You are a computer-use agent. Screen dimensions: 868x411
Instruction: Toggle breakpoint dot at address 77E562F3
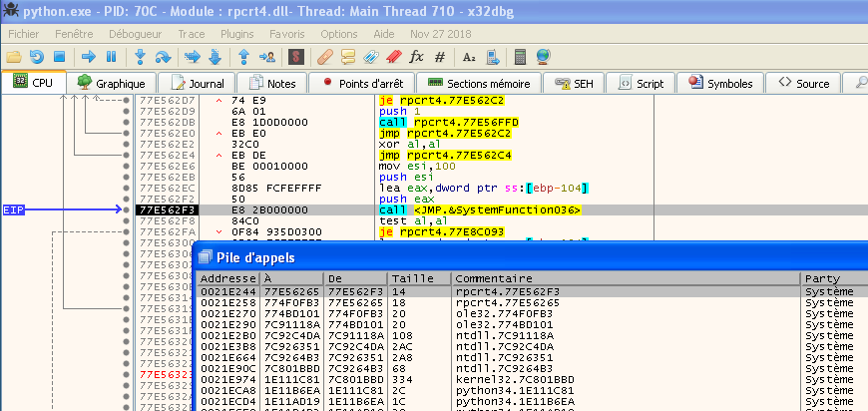pyautogui.click(x=127, y=209)
